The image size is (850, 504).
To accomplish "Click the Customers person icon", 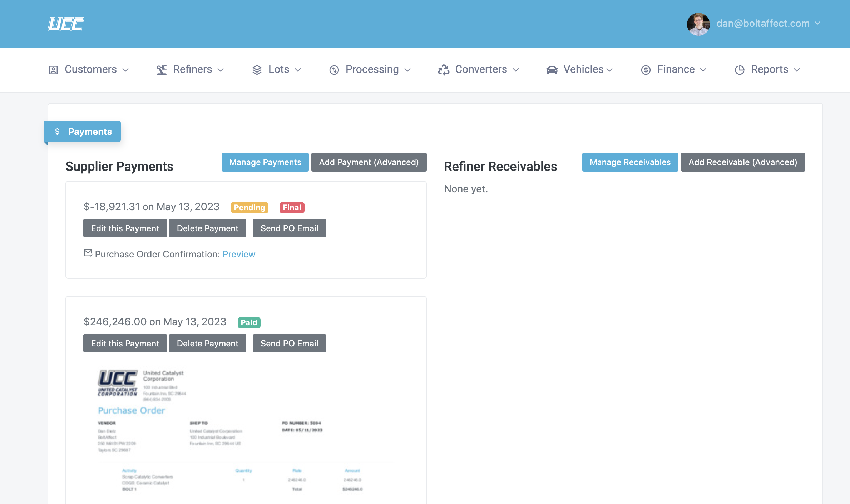I will click(53, 70).
